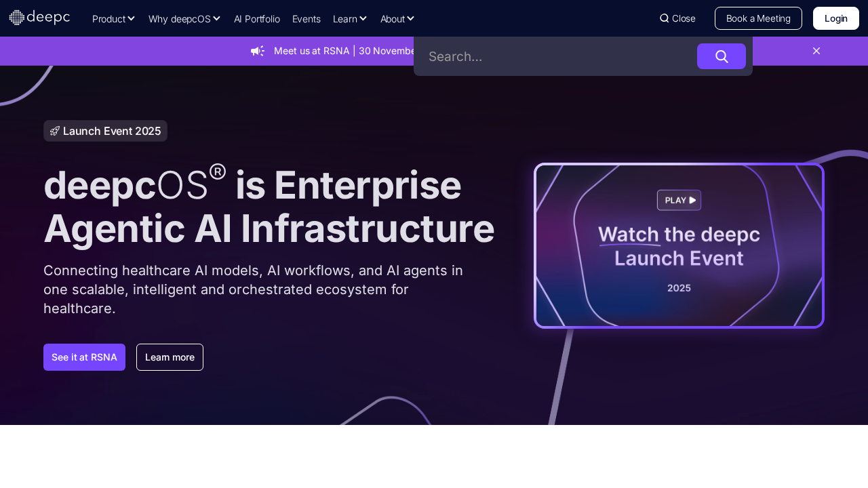
Task: Click the deepc logo in header
Action: coord(39,18)
